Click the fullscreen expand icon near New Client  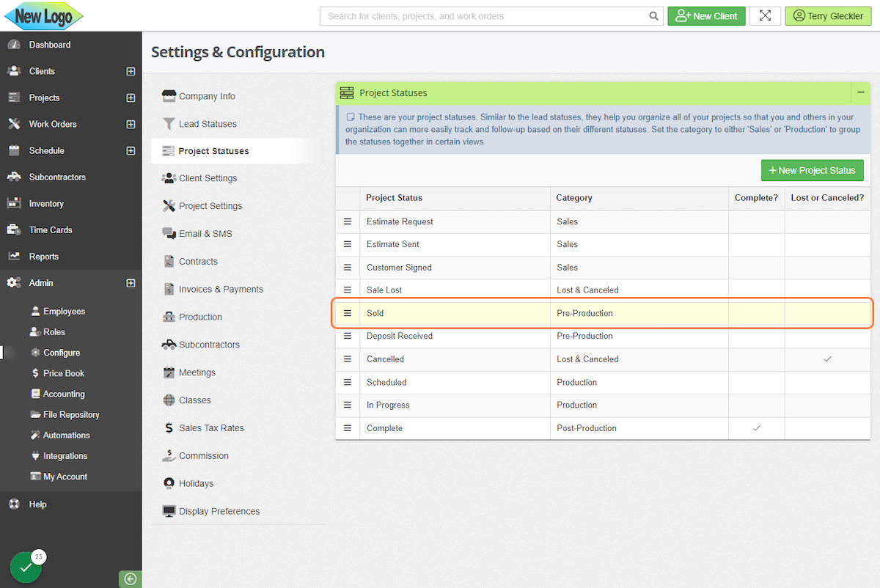765,15
